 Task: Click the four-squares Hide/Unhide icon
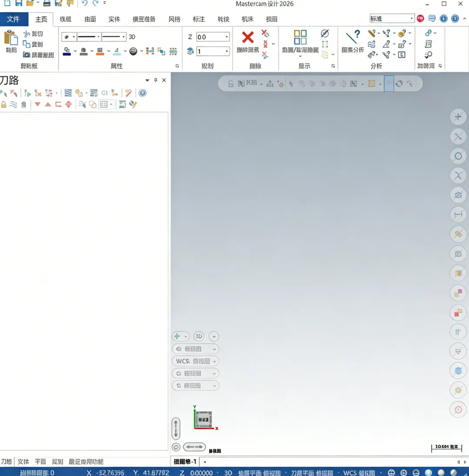300,37
